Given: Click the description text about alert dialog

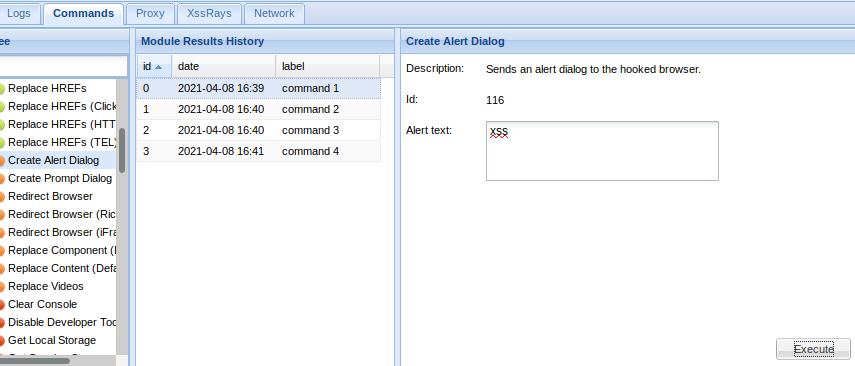Looking at the screenshot, I should click(593, 70).
